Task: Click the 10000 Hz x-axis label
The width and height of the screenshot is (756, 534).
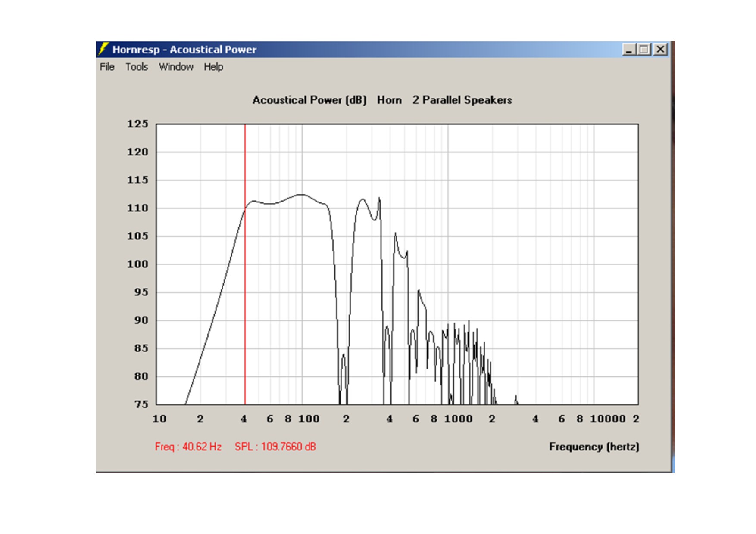Action: click(608, 419)
